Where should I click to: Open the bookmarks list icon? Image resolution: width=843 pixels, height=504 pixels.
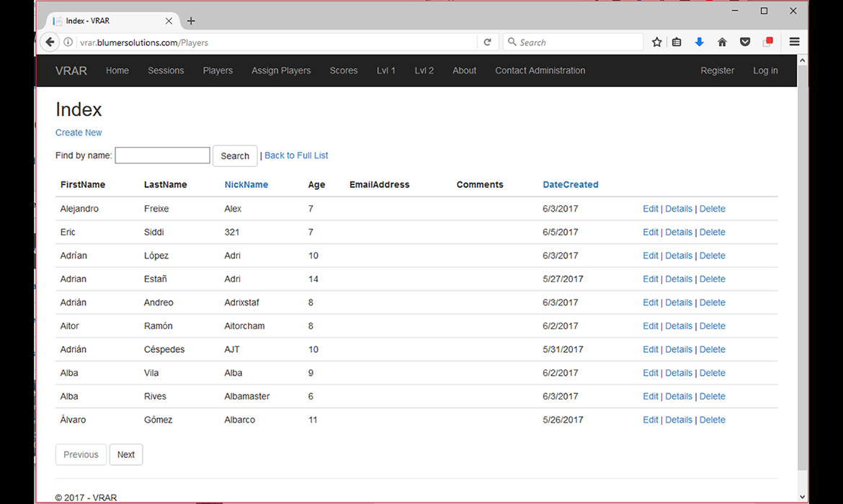677,42
